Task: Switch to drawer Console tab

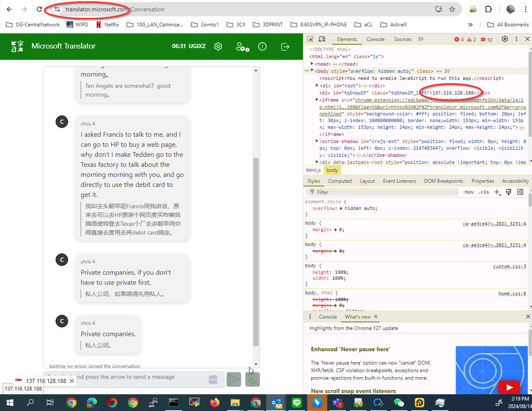Action: pyautogui.click(x=328, y=317)
